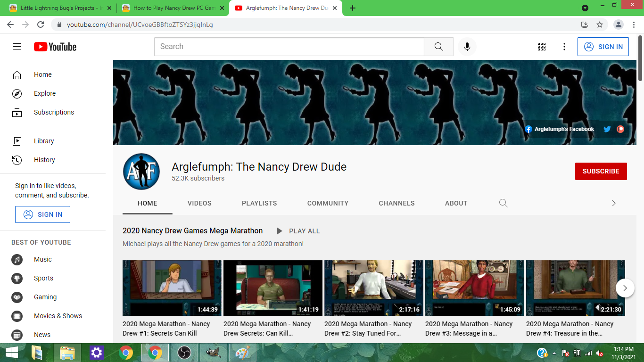The image size is (644, 362).
Task: Open the 2:17:16 video thumbnail
Action: tap(374, 288)
